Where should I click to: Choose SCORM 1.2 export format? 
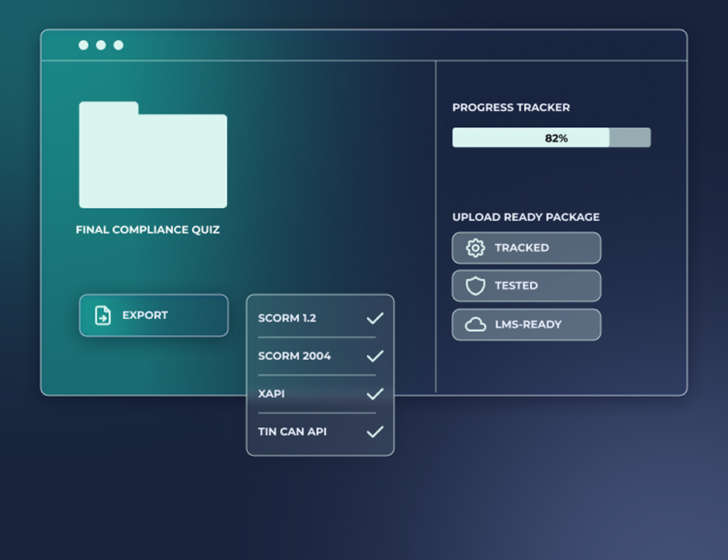(x=287, y=318)
